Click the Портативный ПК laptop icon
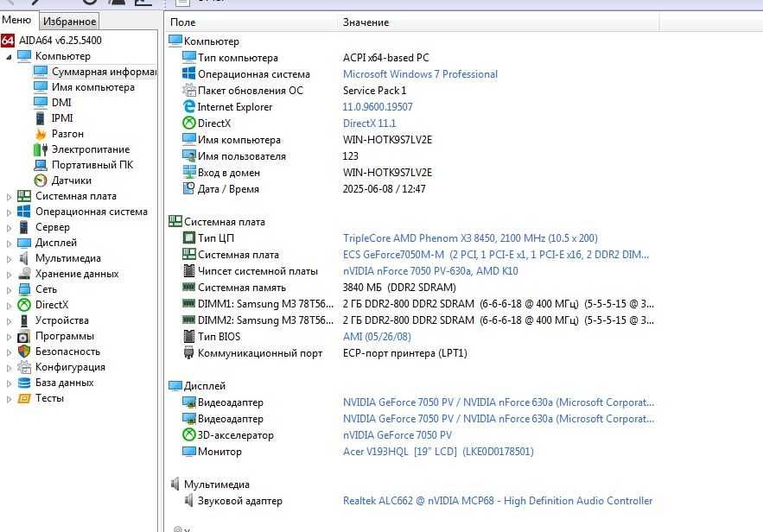Image resolution: width=763 pixels, height=532 pixels. [41, 165]
